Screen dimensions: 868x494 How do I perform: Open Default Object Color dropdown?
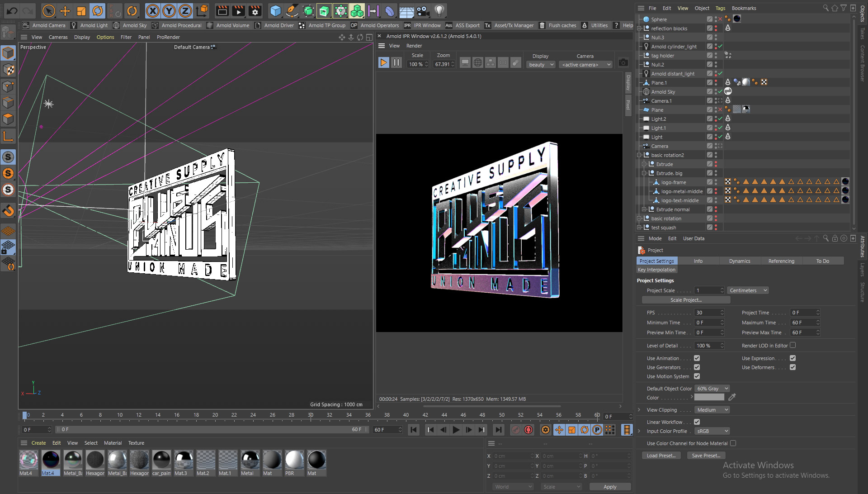coord(712,389)
